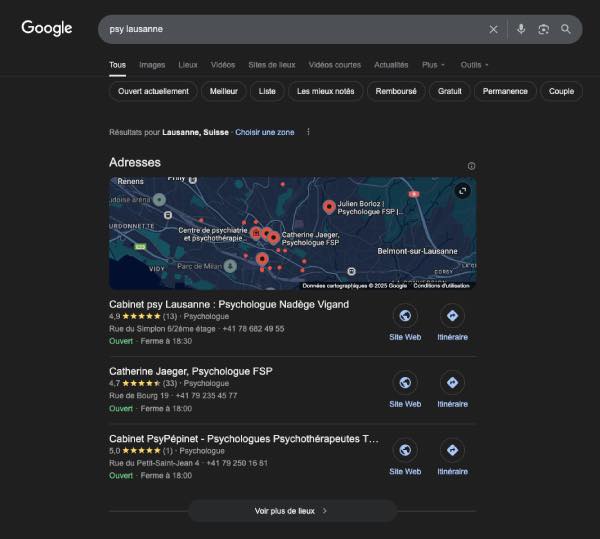Expand the 'Plus' dropdown menu
600x539 pixels.
click(433, 65)
